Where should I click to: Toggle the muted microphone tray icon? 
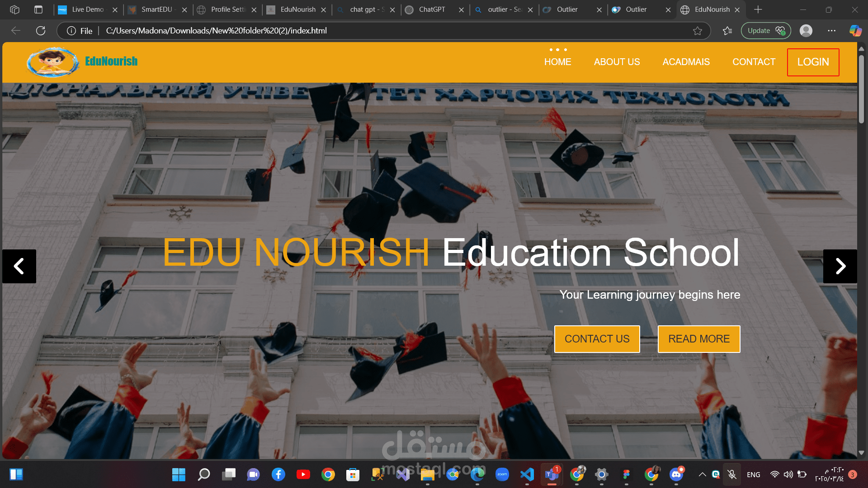coord(732,474)
